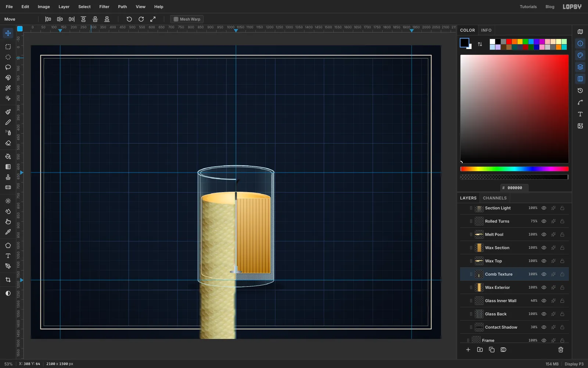588x368 pixels.
Task: Add a new layer with plus icon
Action: (x=468, y=350)
